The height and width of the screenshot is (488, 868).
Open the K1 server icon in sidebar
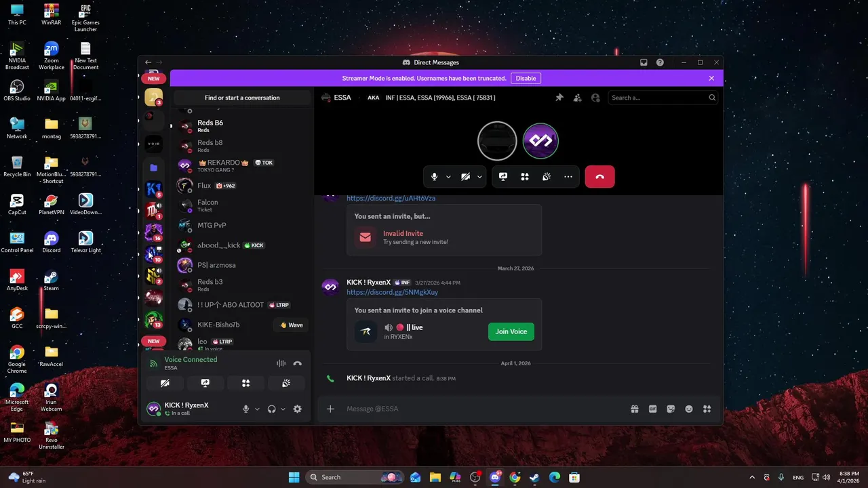pos(154,188)
